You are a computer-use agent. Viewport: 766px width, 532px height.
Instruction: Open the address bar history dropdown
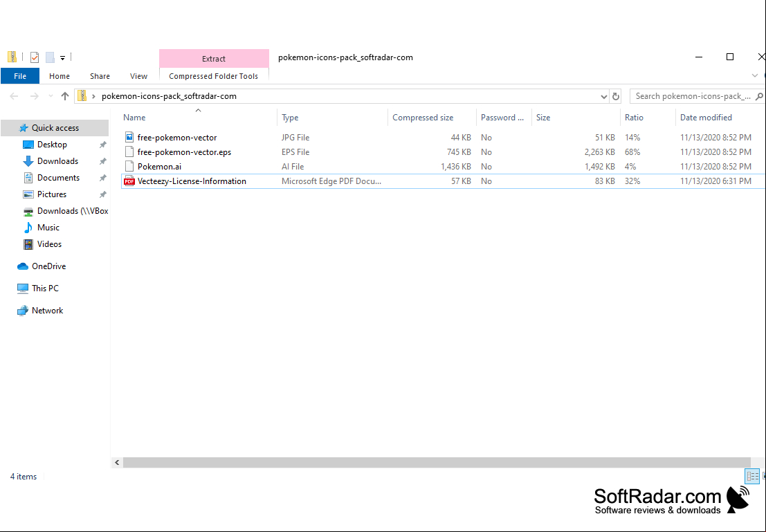coord(604,96)
